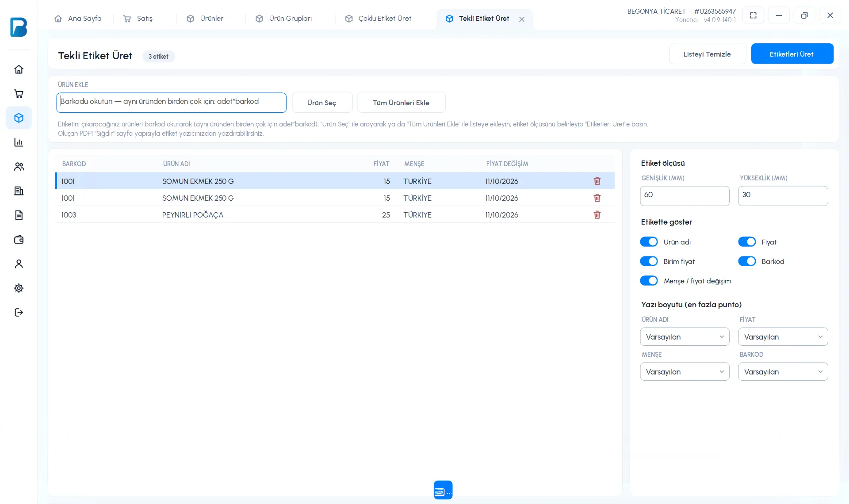The image size is (849, 504).
Task: Switch to the Ürün Grupları tab
Action: point(284,19)
